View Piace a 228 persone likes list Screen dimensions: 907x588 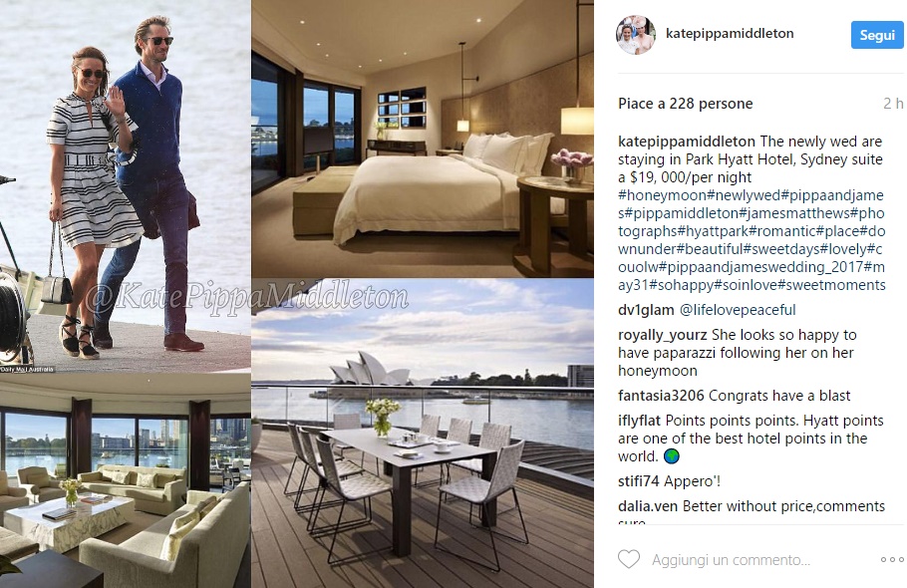click(686, 104)
